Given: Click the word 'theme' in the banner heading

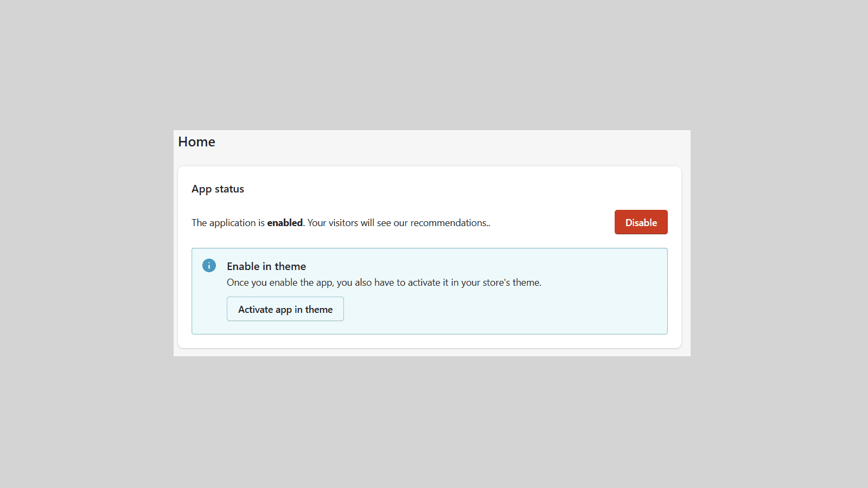Looking at the screenshot, I should click(290, 266).
